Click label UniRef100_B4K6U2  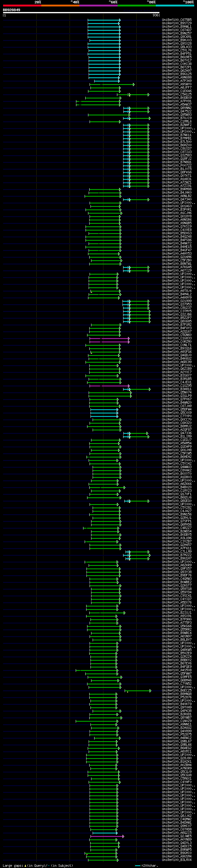(x=177, y=358)
